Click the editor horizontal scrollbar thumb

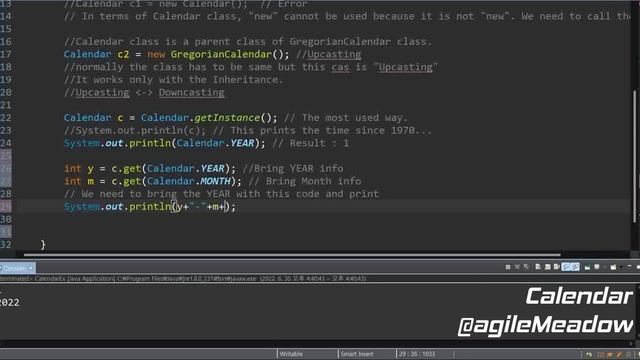pyautogui.click(x=292, y=255)
